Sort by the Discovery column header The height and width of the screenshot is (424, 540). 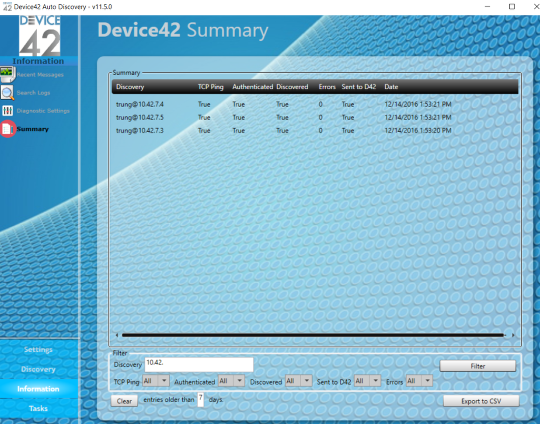pyautogui.click(x=130, y=87)
